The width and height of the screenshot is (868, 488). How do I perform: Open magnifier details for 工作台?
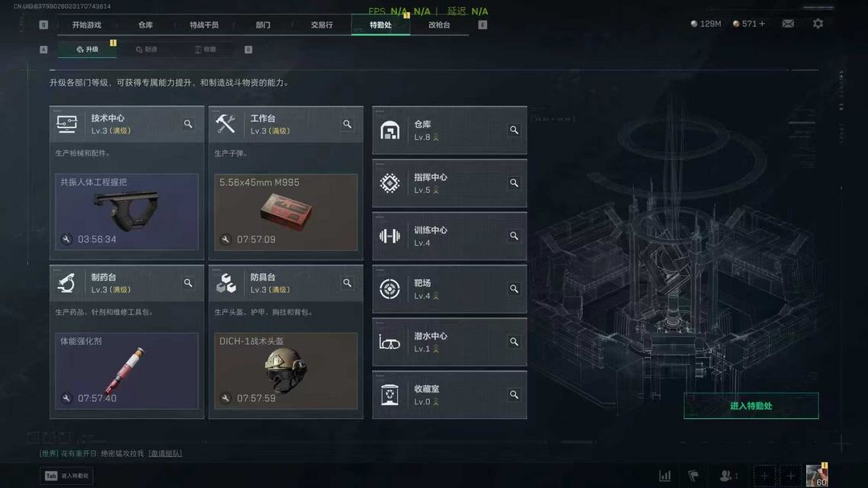tap(347, 124)
